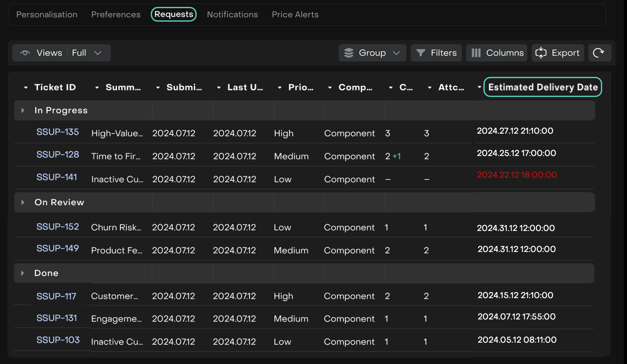Open the Columns chooser

click(x=497, y=53)
